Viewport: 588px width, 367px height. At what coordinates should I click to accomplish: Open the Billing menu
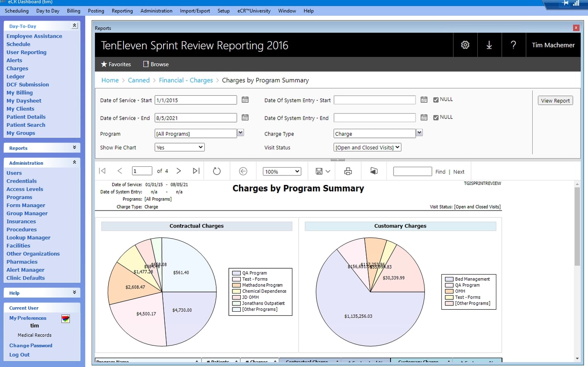73,11
